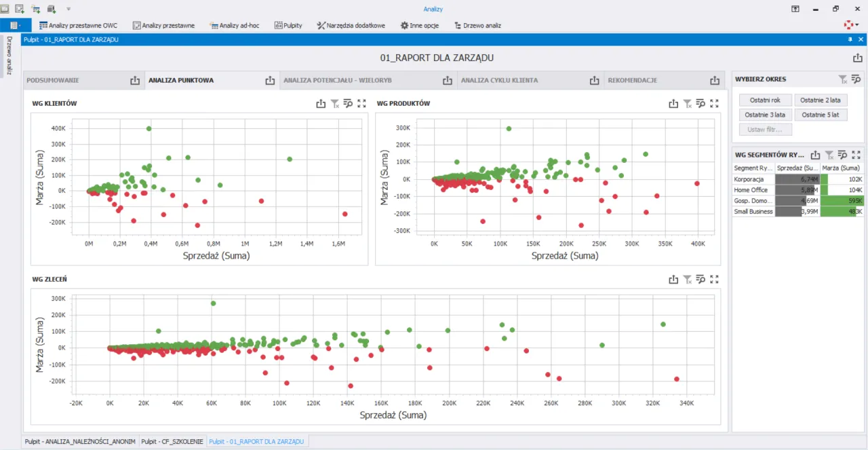868x450 pixels.
Task: Expand the Drzewo analiz side panel
Action: [9, 55]
